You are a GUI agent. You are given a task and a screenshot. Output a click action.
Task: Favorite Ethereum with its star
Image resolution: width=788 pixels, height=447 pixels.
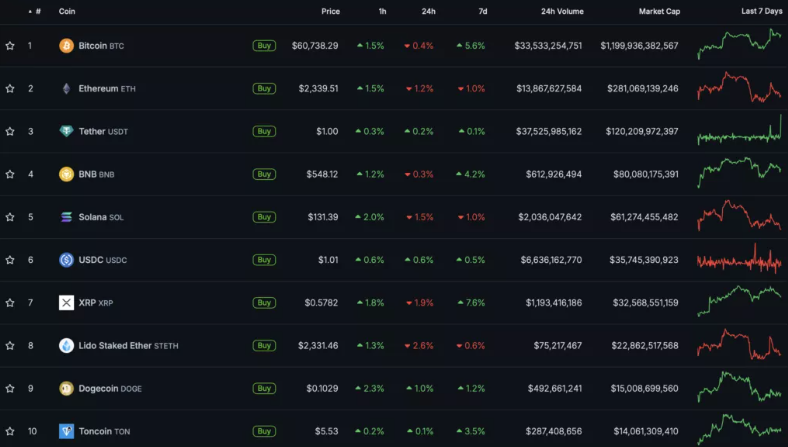[x=10, y=88]
